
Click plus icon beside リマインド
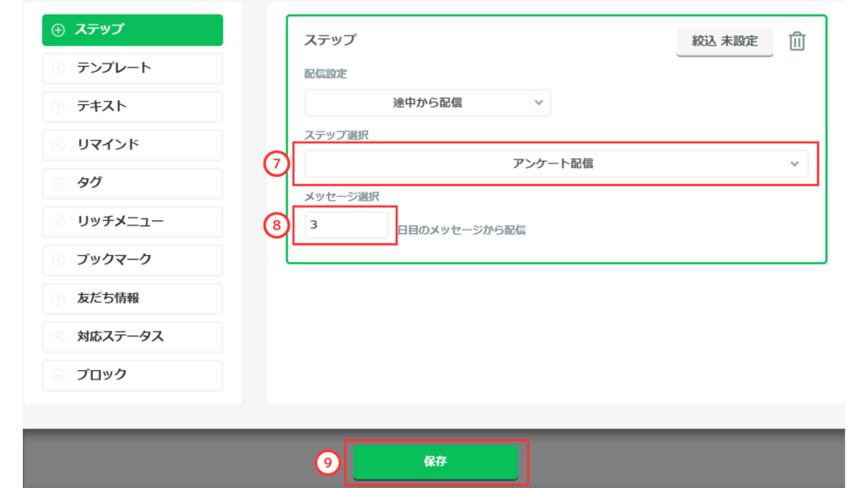coord(58,145)
